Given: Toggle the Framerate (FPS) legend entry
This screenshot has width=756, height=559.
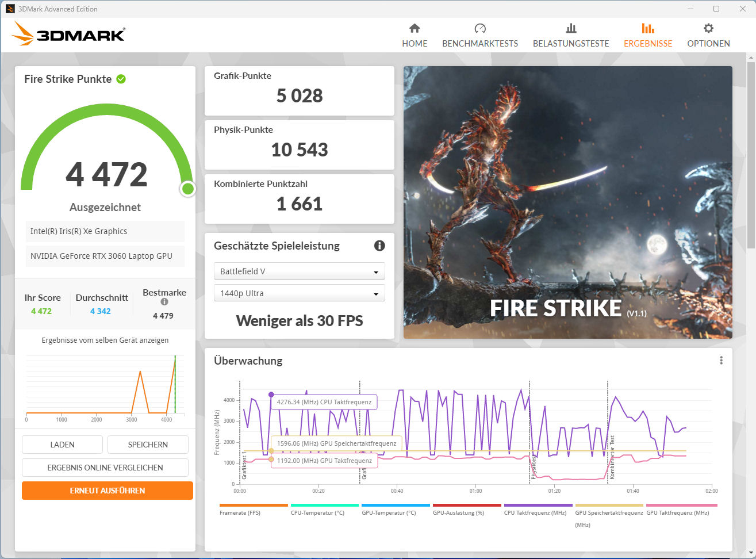Looking at the screenshot, I should (254, 510).
